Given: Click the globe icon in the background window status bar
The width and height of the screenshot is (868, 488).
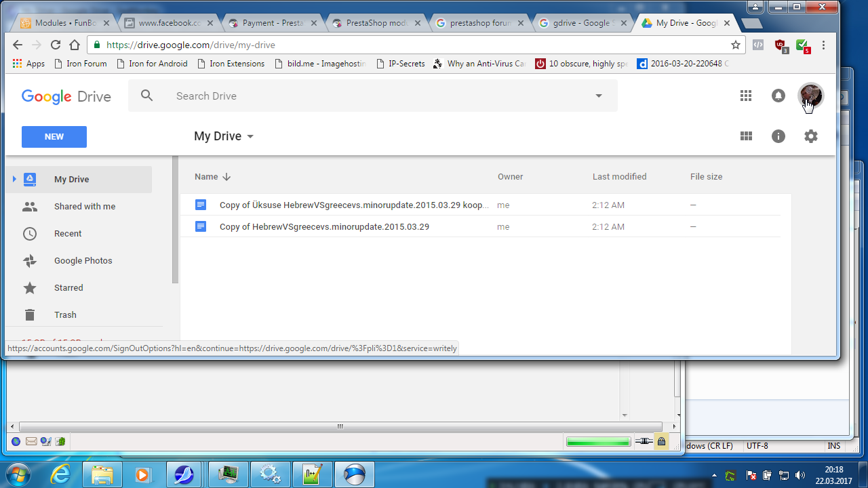Looking at the screenshot, I should [16, 442].
